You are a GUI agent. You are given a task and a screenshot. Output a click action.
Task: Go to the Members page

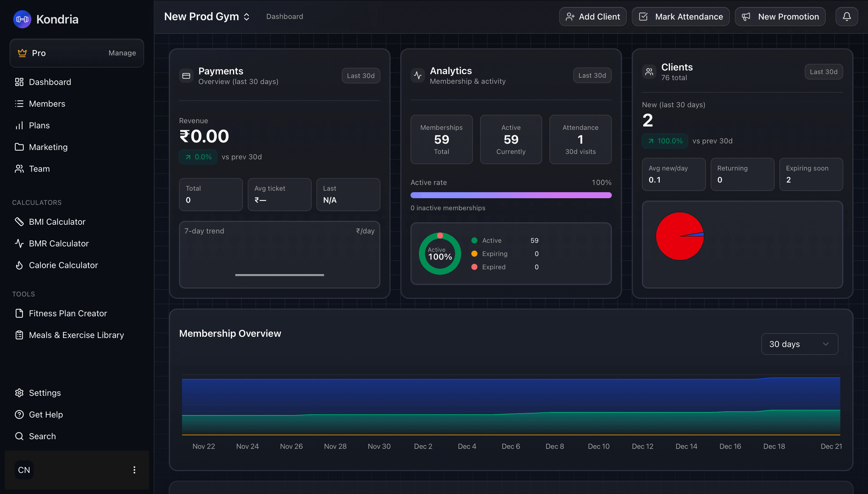tap(47, 104)
